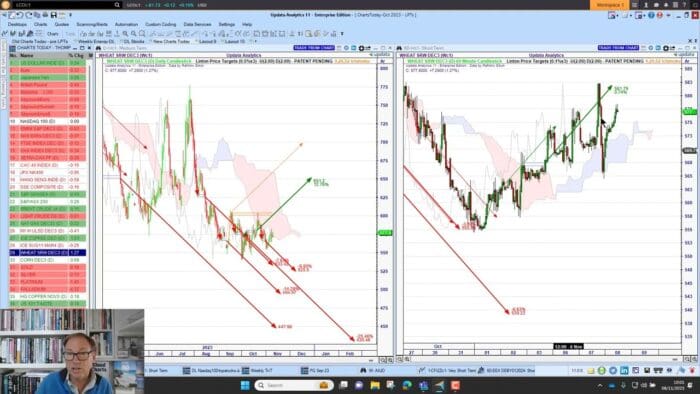Screen dimensions: 700x394
Task: Click into the taskbar Search field
Action: [293, 385]
